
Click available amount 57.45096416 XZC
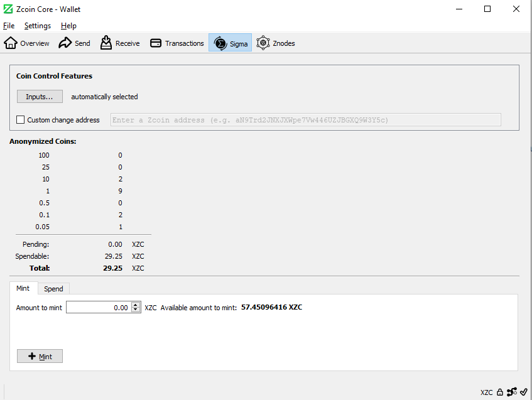tap(271, 307)
